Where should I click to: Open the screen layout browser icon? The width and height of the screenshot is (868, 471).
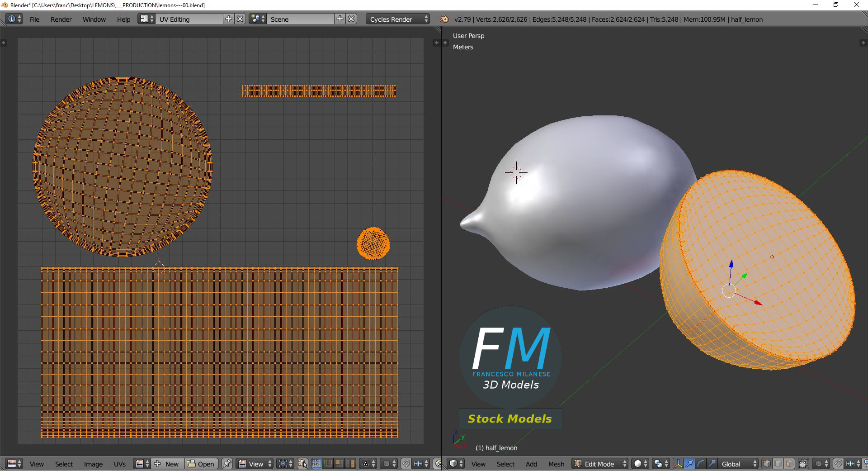(146, 19)
